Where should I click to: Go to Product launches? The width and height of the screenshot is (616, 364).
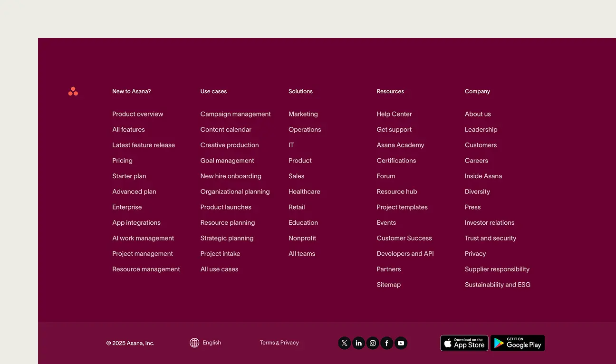click(x=226, y=207)
